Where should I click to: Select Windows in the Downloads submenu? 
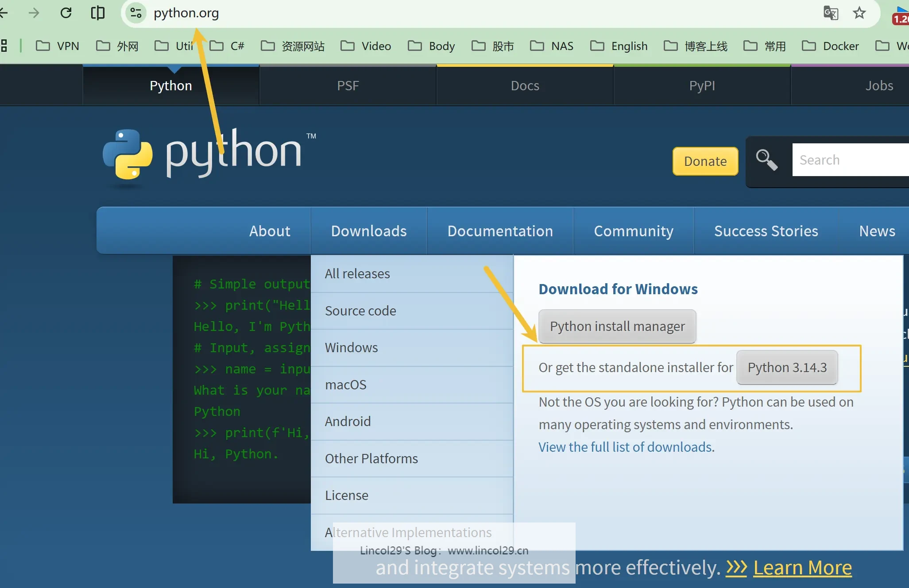351,347
